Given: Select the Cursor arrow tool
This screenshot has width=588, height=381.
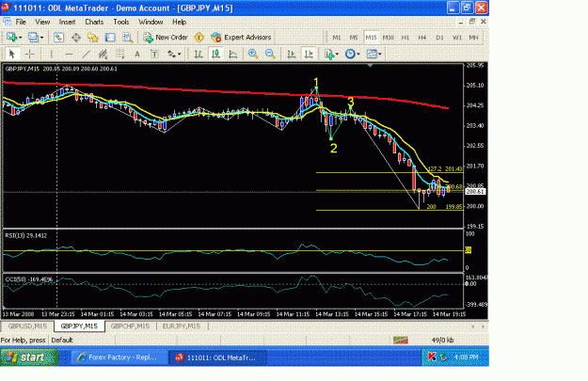Looking at the screenshot, I should coord(11,54).
